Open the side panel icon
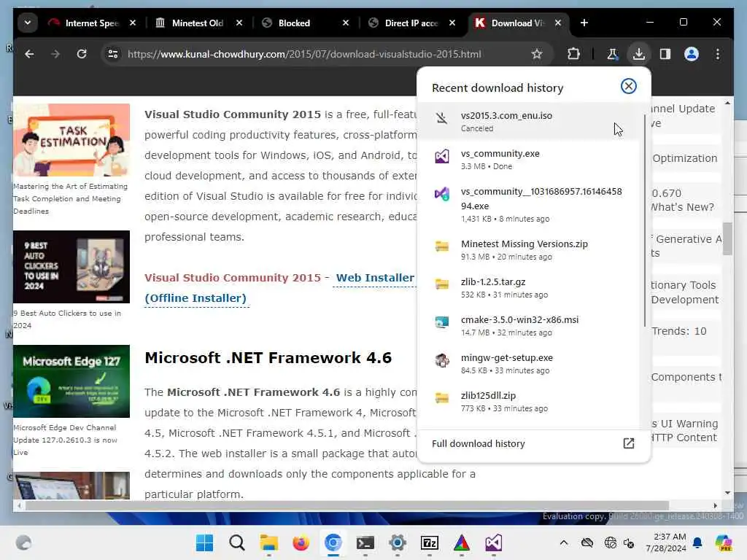 (665, 54)
